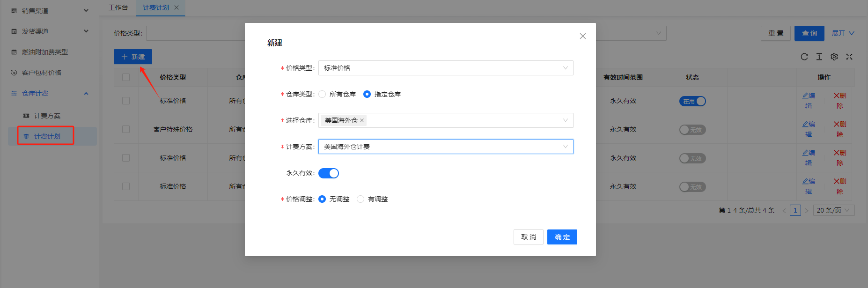The image size is (868, 288).
Task: Open 计费方案 in the sidebar
Action: 47,116
